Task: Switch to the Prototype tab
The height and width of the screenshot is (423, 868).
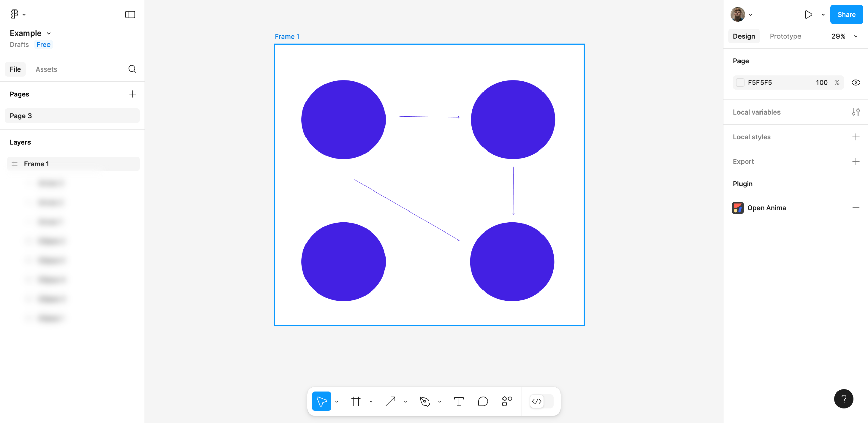Action: 785,36
